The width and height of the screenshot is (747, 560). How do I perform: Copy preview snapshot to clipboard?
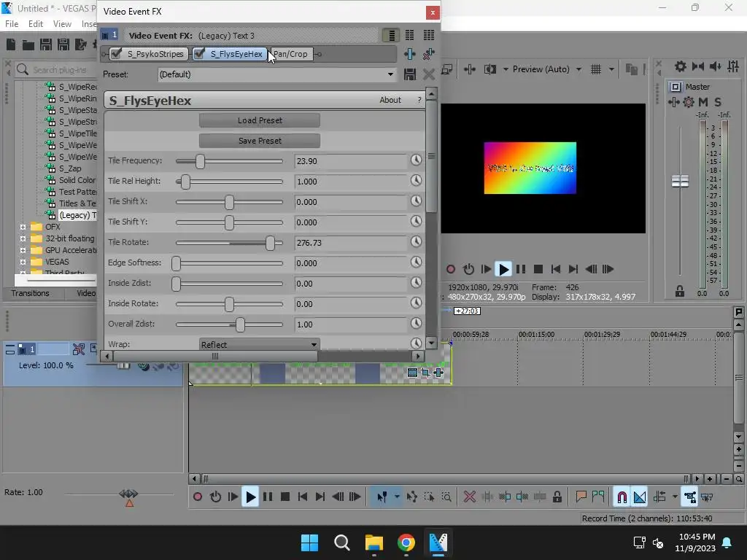tap(631, 69)
